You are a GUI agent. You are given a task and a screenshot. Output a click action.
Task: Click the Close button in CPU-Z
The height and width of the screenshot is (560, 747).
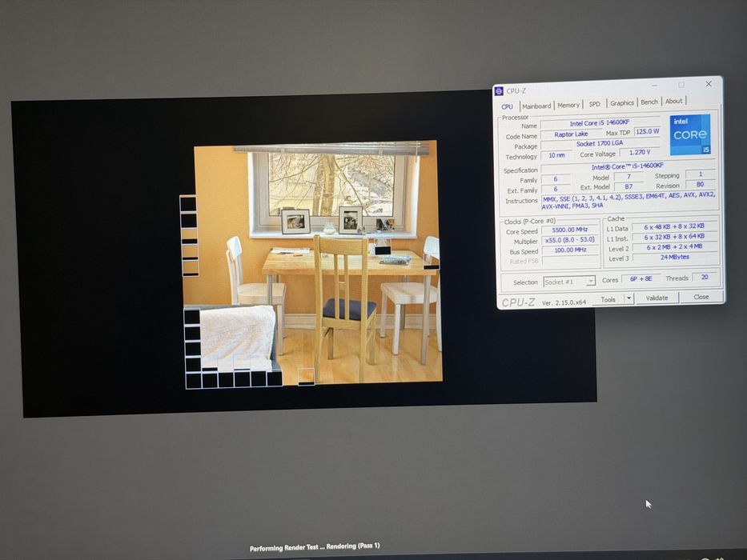point(701,297)
